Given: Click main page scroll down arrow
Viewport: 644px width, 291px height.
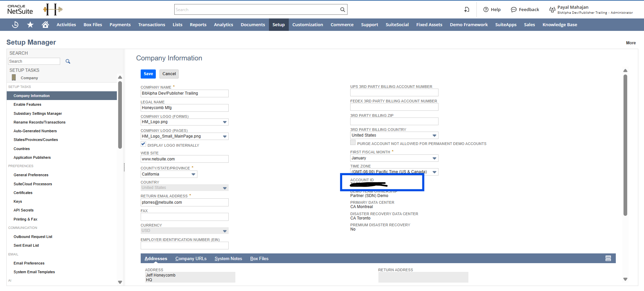Looking at the screenshot, I should 625,279.
